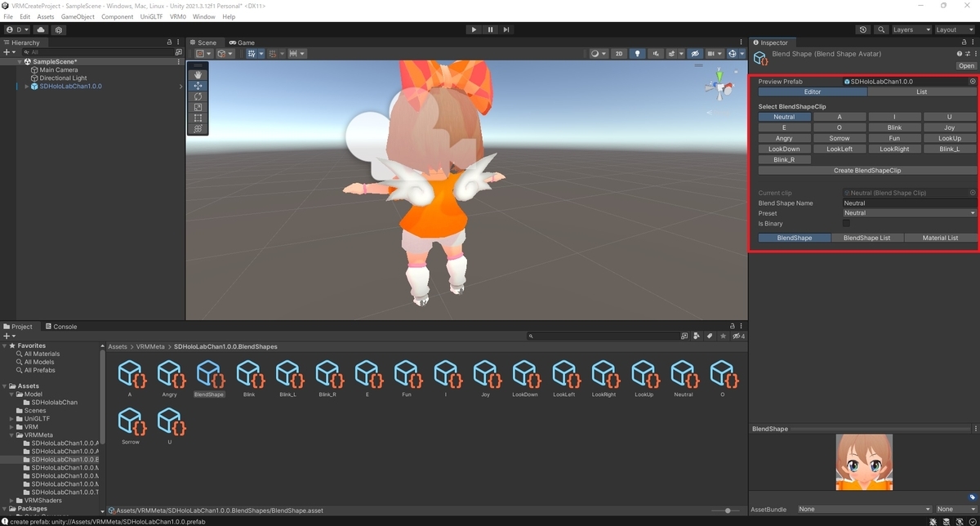
Task: Open the AssetBundle None dropdown
Action: (864, 510)
